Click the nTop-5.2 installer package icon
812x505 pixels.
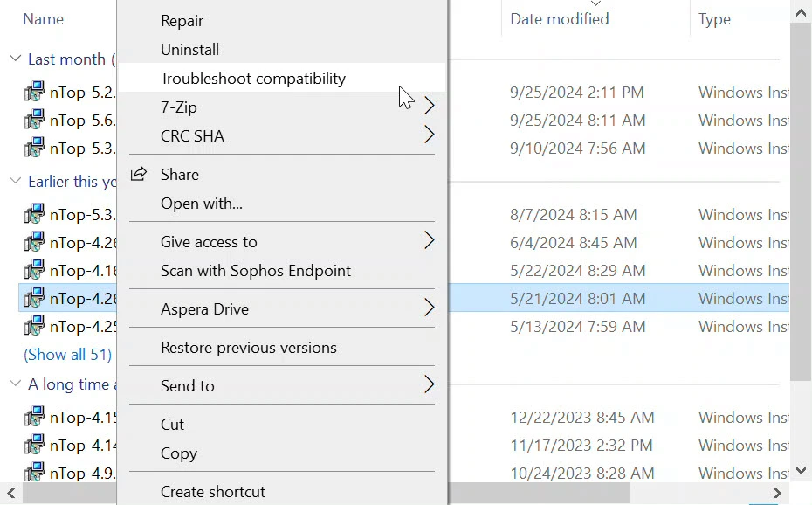coord(32,92)
